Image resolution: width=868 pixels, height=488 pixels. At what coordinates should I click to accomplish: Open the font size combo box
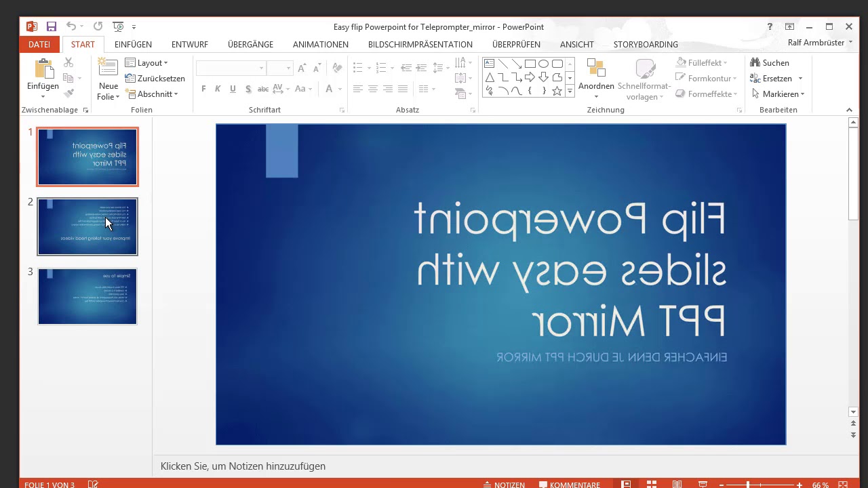tap(279, 68)
